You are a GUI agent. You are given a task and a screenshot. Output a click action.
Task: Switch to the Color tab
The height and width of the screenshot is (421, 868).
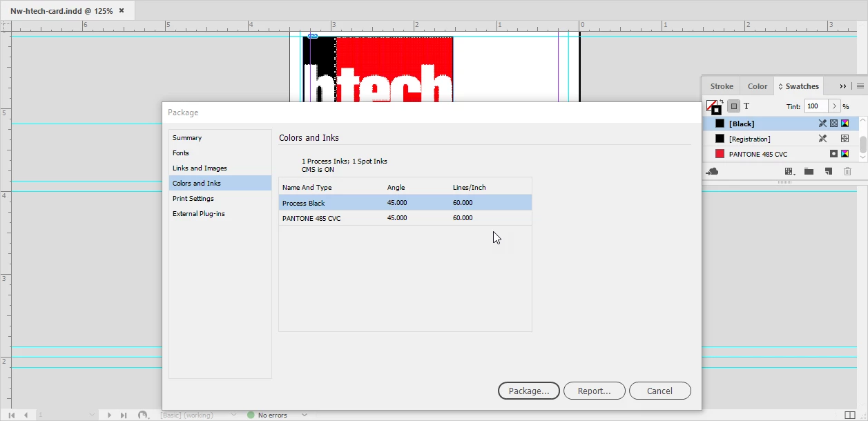[x=758, y=86]
